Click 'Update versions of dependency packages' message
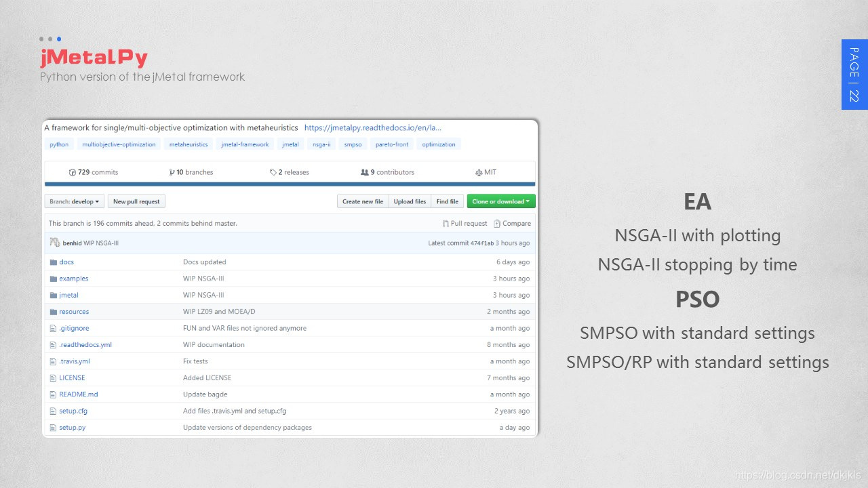Image resolution: width=868 pixels, height=488 pixels. point(248,428)
